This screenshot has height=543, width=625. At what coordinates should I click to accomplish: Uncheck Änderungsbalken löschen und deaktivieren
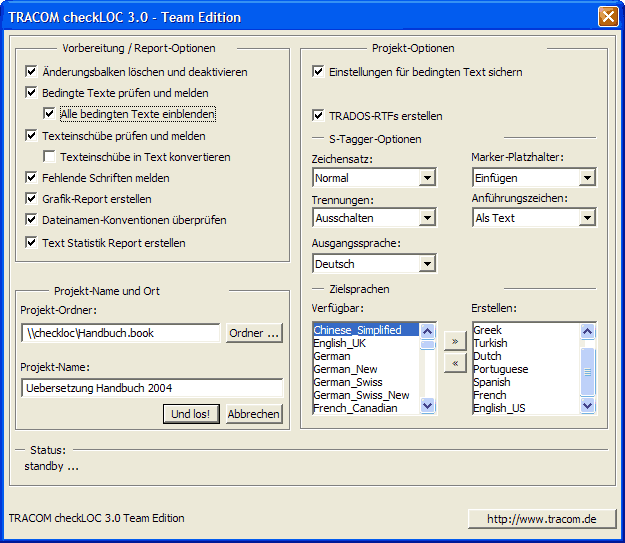point(33,72)
